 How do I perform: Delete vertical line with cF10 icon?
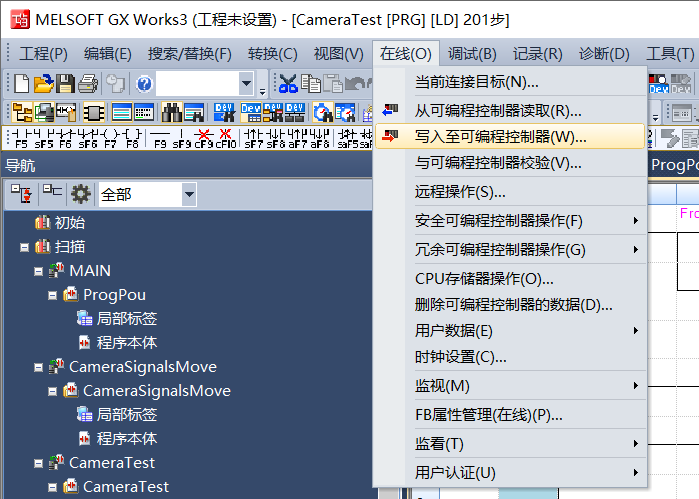point(226,139)
